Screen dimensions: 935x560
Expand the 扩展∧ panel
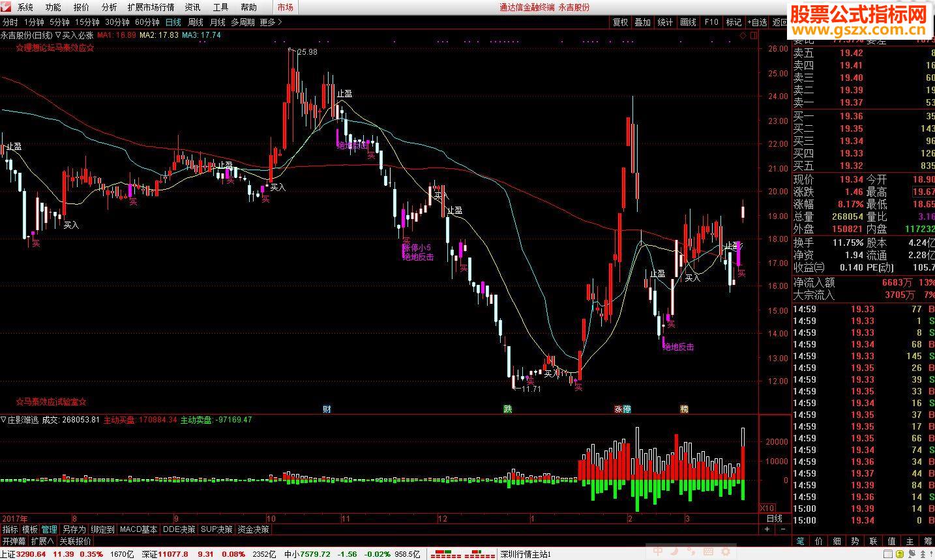(x=42, y=541)
